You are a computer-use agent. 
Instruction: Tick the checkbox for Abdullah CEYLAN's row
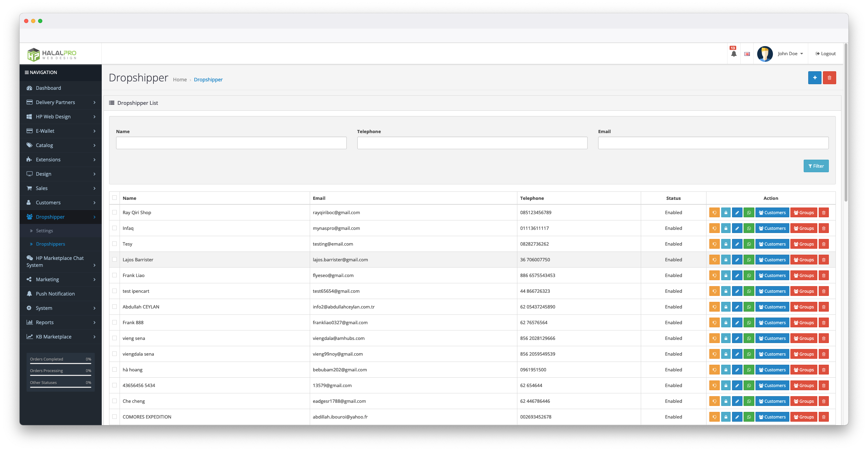coord(114,307)
